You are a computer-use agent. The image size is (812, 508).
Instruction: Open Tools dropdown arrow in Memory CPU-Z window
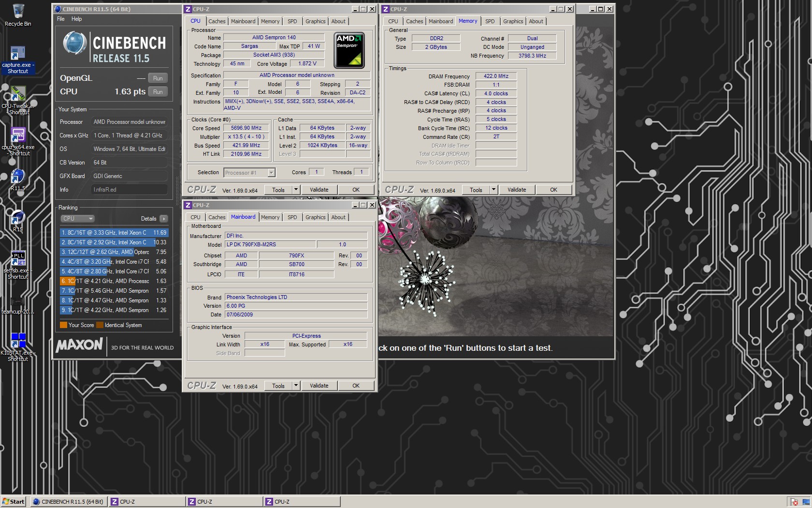(494, 190)
